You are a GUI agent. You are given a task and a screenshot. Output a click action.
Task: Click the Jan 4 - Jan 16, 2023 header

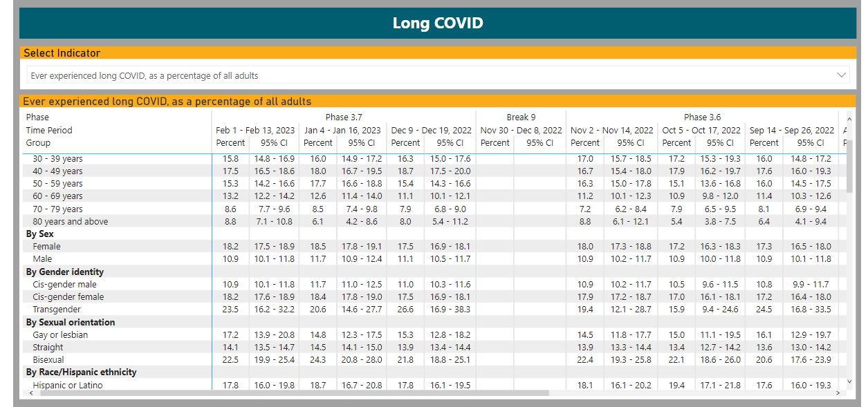[x=343, y=130]
